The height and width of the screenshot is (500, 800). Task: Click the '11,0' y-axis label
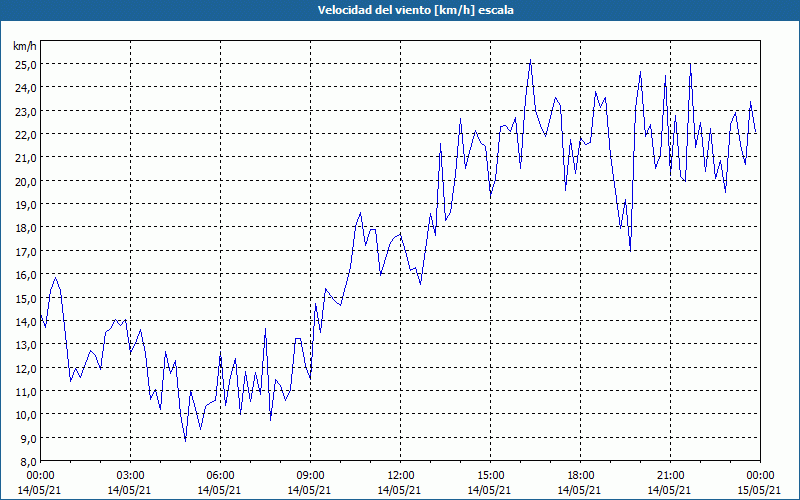[27, 392]
